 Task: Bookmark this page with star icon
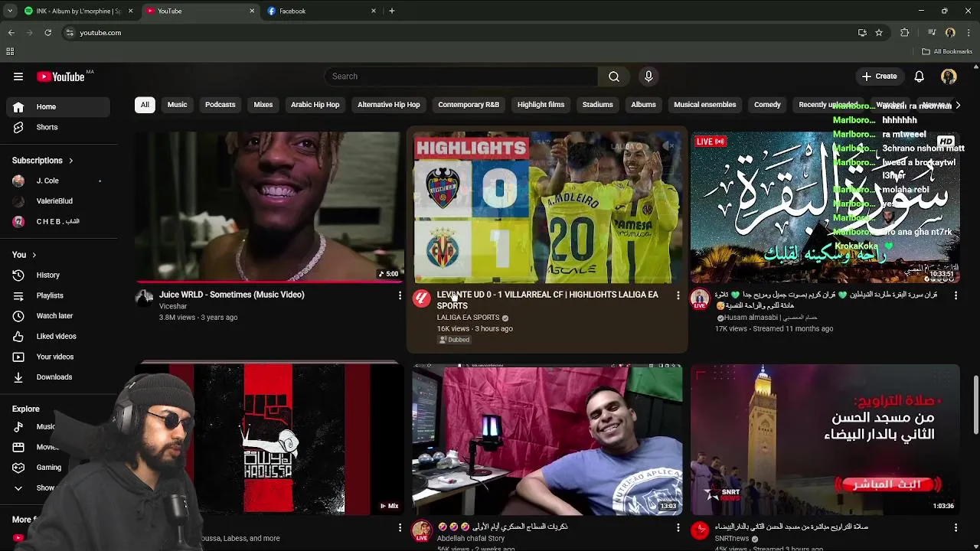(879, 33)
